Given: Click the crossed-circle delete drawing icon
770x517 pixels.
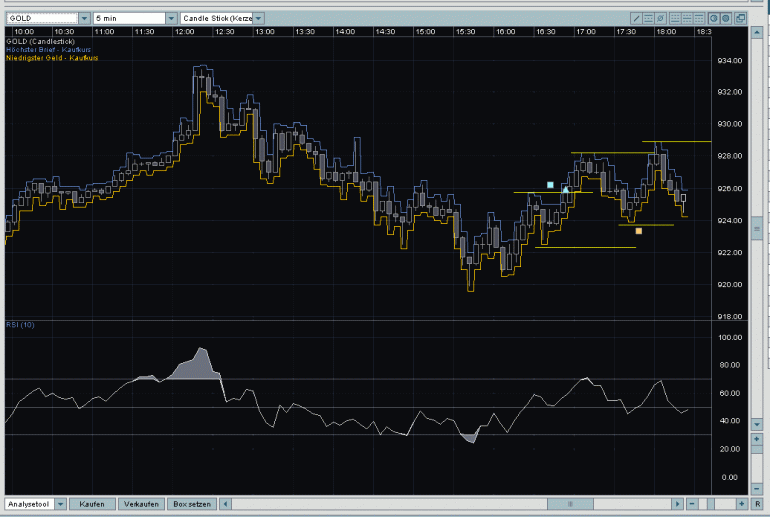Looking at the screenshot, I should (x=662, y=19).
